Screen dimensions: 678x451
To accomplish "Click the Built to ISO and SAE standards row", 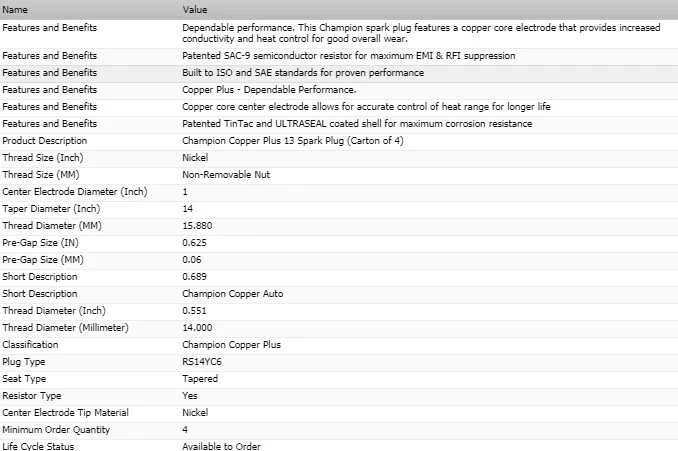I will (303, 72).
